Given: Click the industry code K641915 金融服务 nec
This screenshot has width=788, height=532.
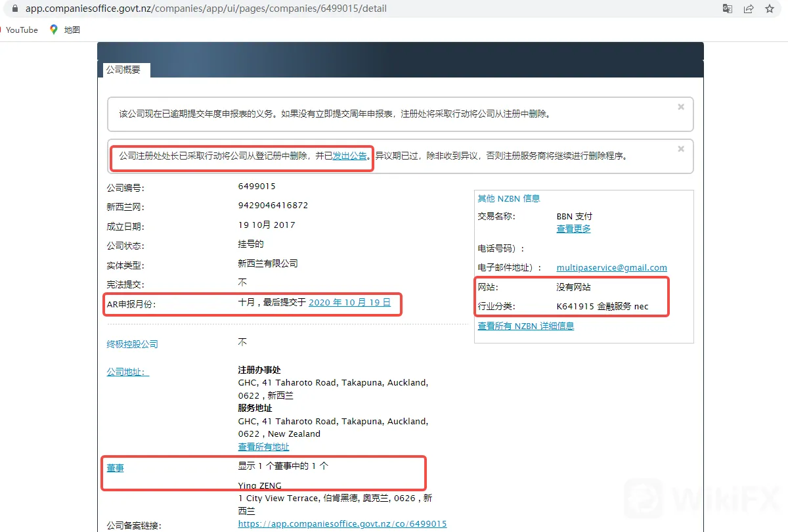Looking at the screenshot, I should [x=602, y=307].
